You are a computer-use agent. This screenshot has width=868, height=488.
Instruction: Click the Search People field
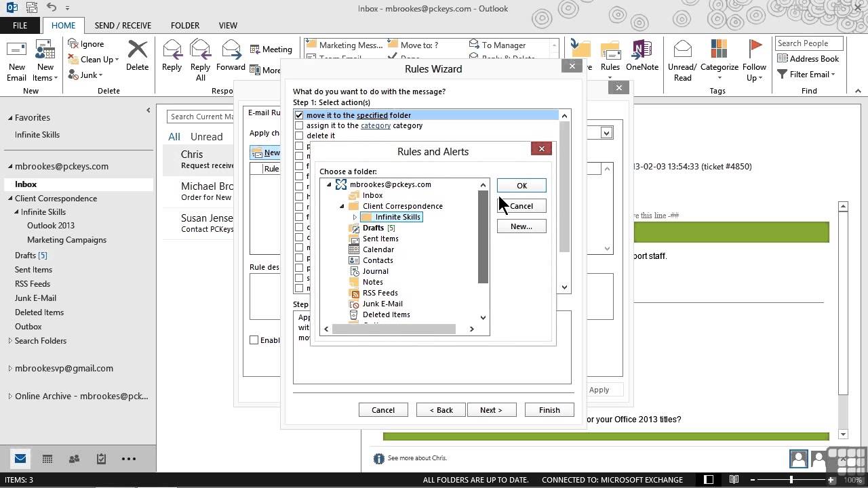coord(808,43)
